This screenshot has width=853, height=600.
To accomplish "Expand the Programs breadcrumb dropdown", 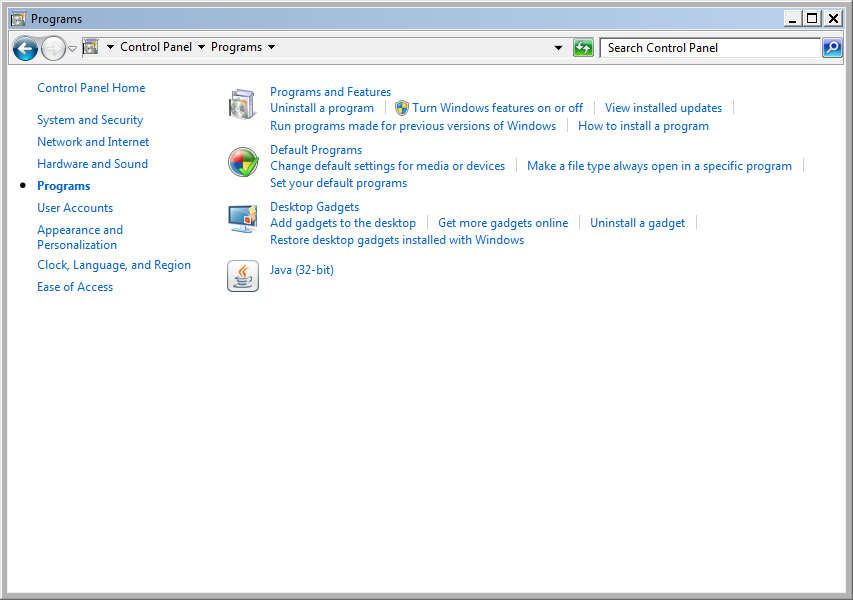I will click(270, 46).
